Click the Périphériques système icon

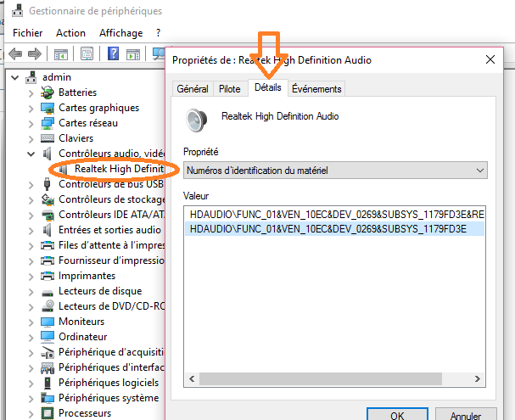[48, 398]
